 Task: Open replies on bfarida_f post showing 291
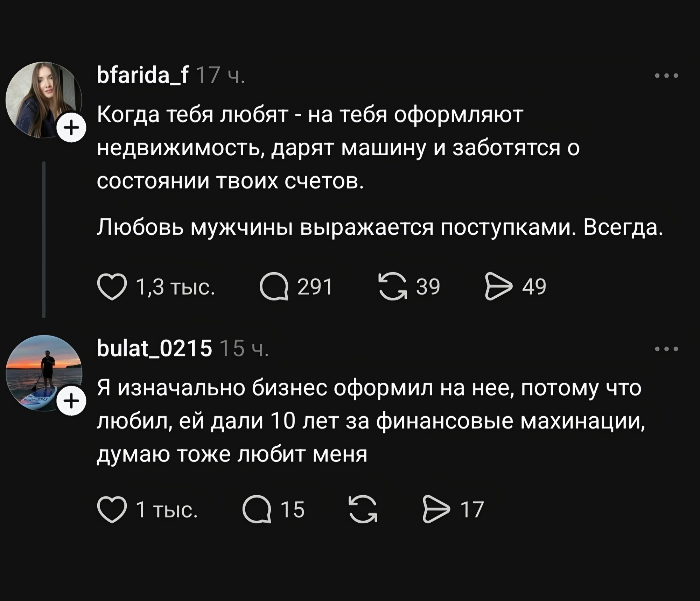274,287
